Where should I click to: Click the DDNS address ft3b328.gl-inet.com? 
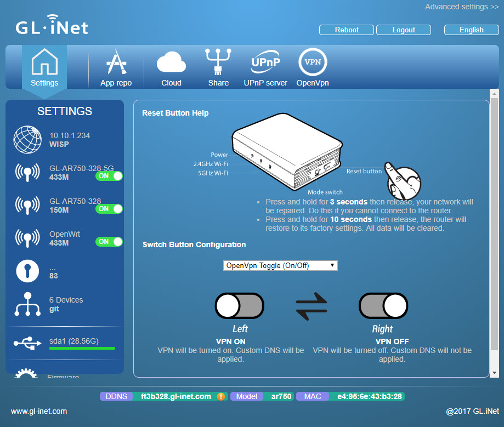pos(176,396)
